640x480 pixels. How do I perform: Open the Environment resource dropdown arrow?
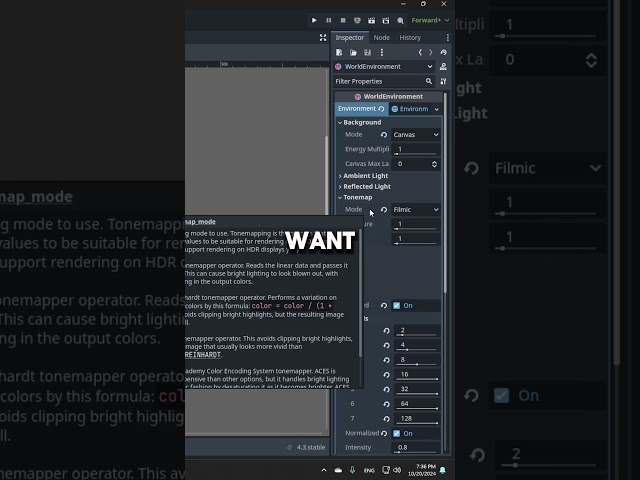pyautogui.click(x=437, y=109)
